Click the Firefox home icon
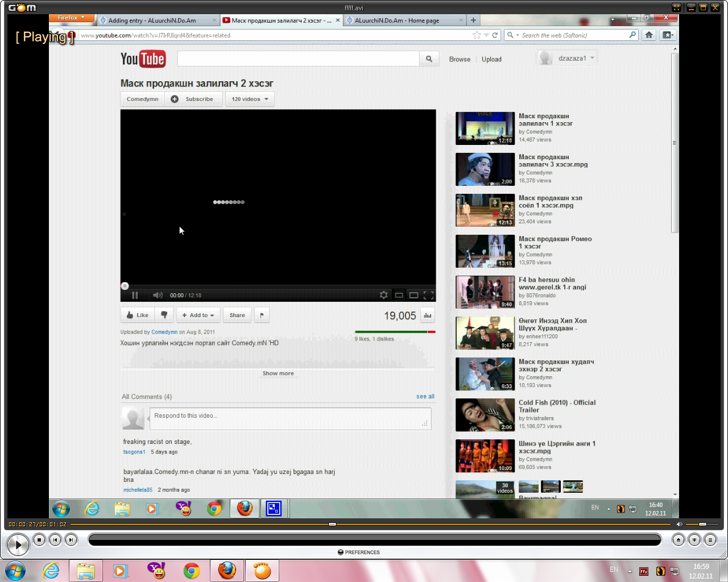The image size is (728, 582). (649, 35)
